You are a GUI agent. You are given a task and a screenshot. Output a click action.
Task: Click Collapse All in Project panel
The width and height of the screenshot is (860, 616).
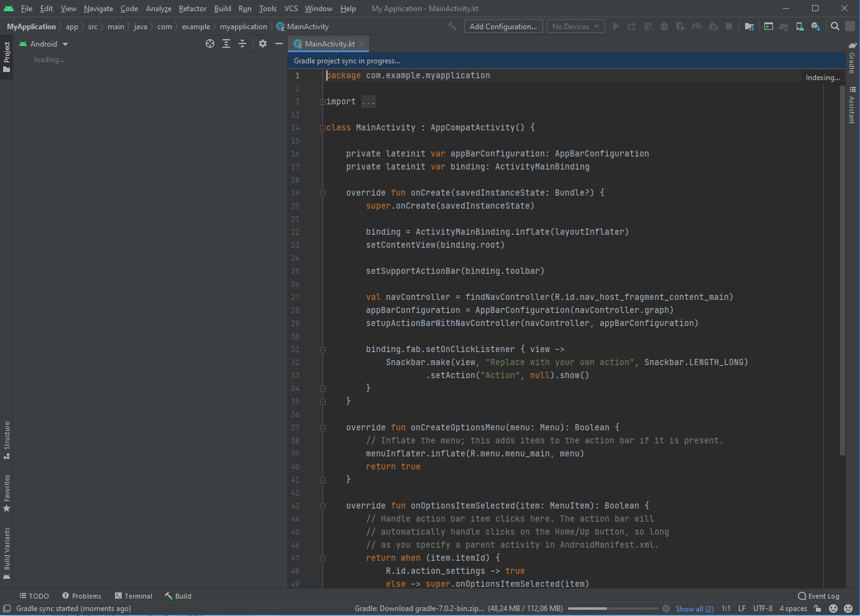242,43
